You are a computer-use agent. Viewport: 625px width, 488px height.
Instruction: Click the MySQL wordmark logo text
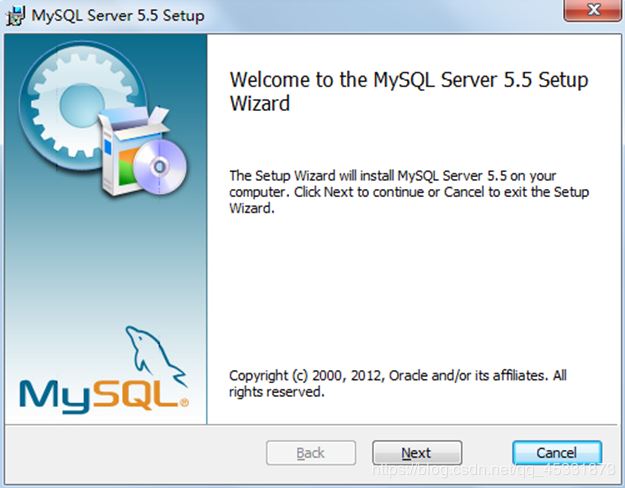(100, 391)
